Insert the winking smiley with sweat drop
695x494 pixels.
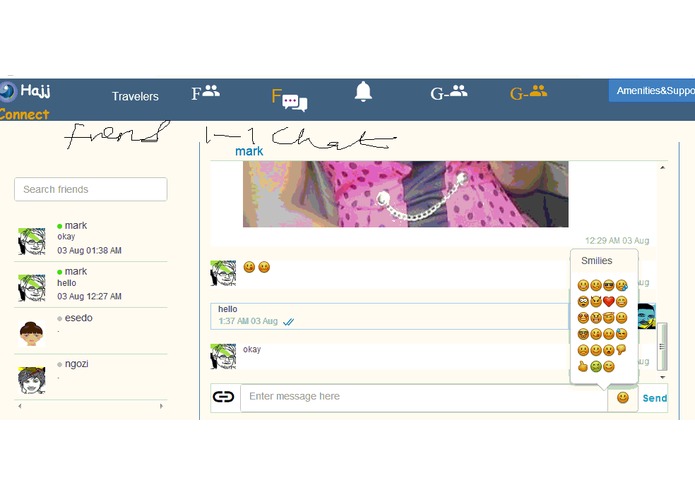(621, 334)
